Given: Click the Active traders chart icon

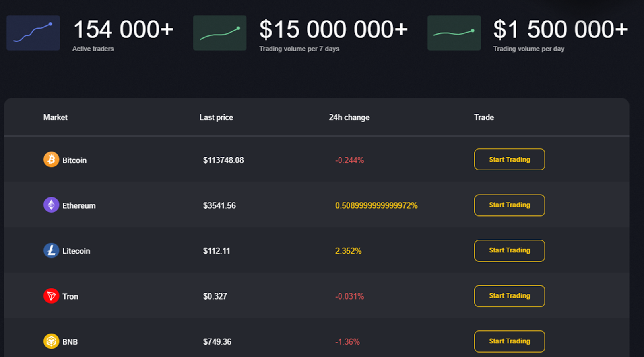Looking at the screenshot, I should 33,33.
